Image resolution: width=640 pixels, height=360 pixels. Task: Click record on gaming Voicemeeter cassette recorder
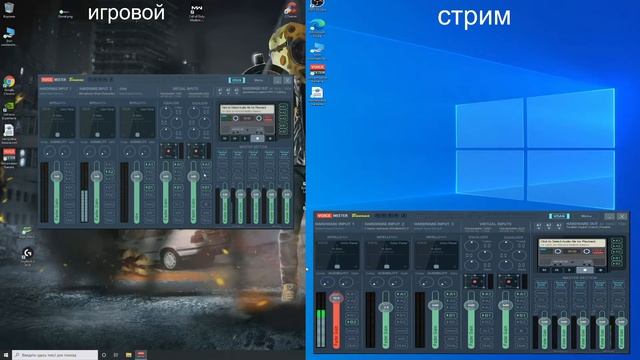pos(270,138)
